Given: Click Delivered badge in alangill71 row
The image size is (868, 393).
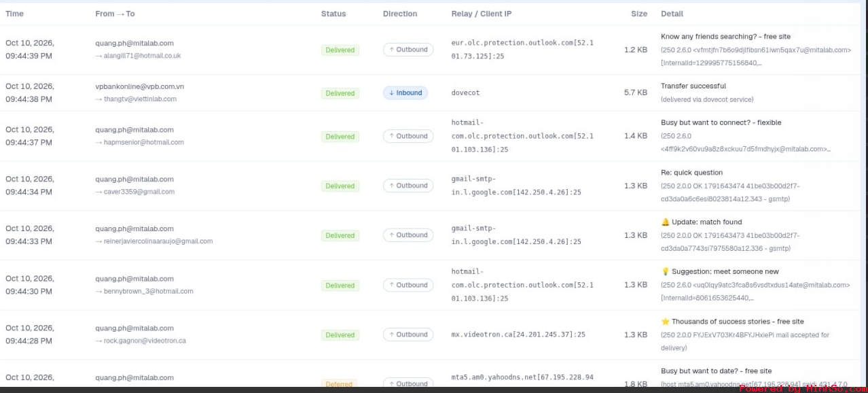Looking at the screenshot, I should coord(340,50).
